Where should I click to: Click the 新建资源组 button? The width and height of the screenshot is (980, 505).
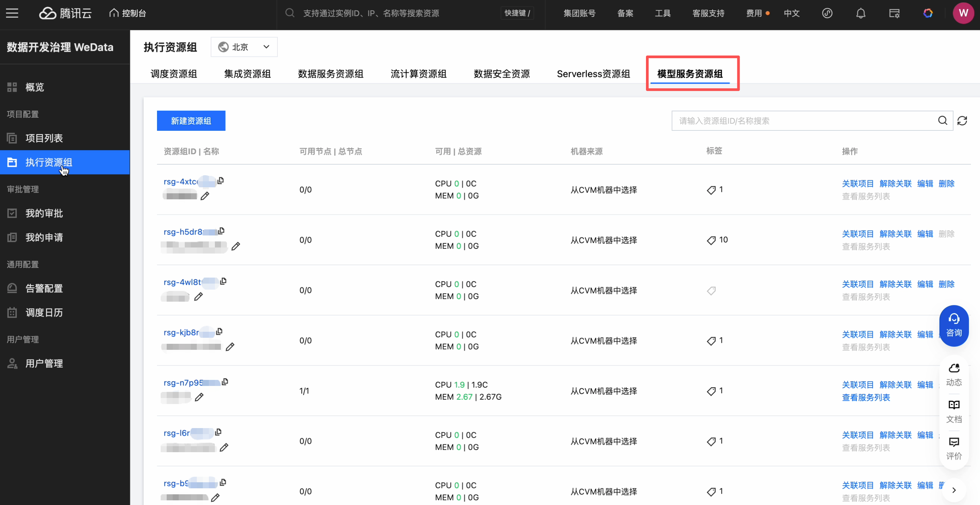point(191,121)
